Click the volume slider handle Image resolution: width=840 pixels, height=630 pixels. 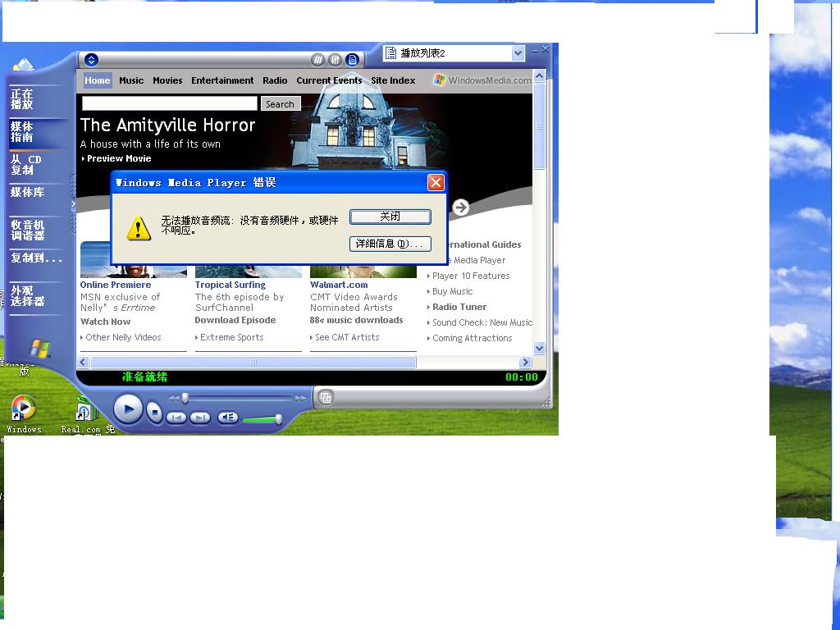(x=279, y=419)
